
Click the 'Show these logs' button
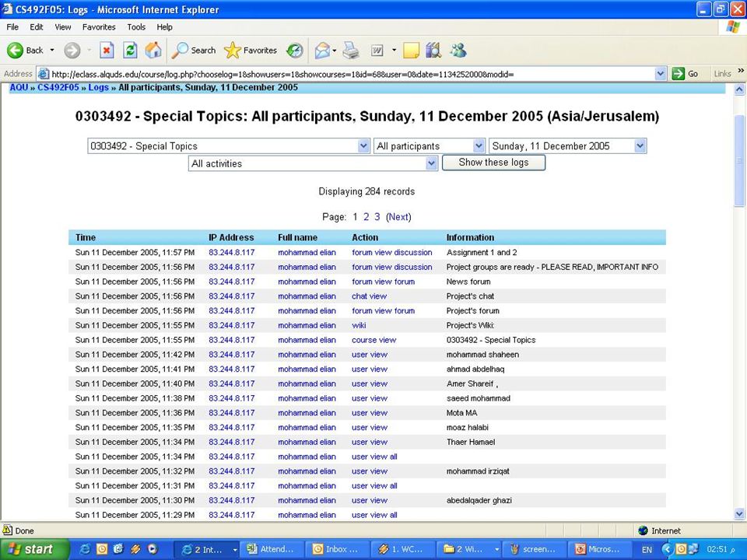pos(493,163)
